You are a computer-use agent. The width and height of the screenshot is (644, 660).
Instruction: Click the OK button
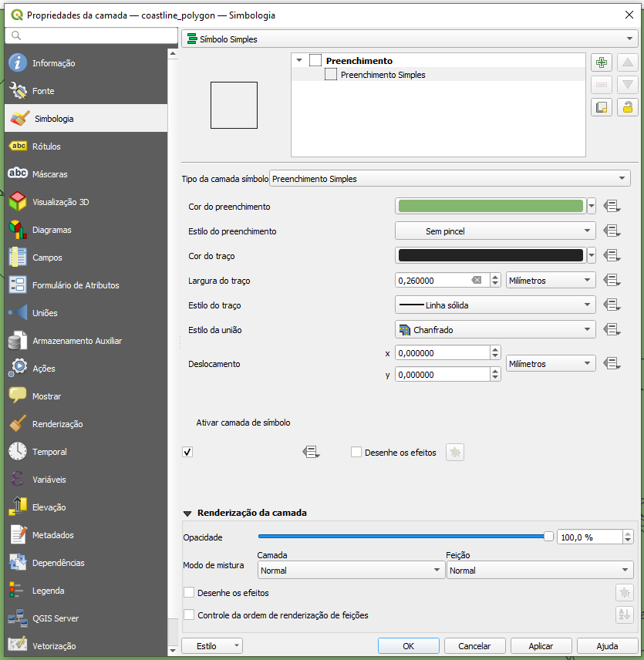pyautogui.click(x=409, y=646)
